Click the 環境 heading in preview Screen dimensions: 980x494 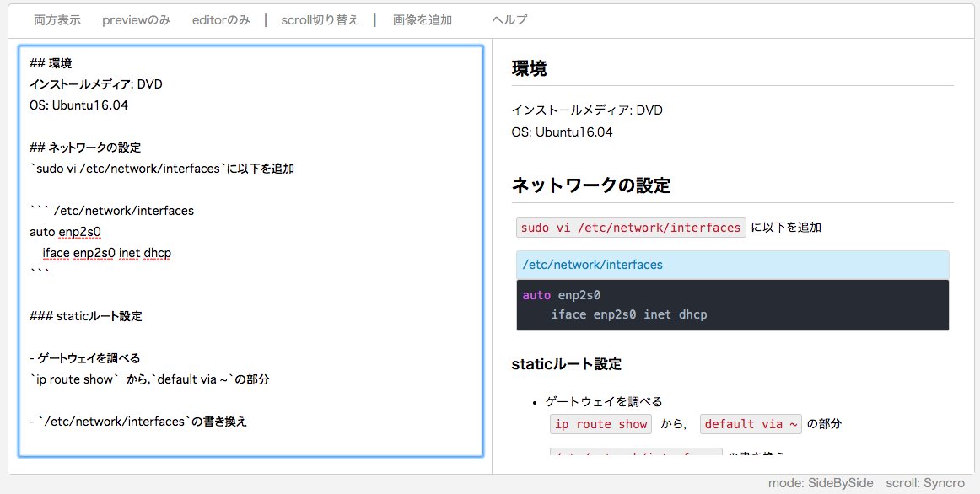tap(530, 68)
